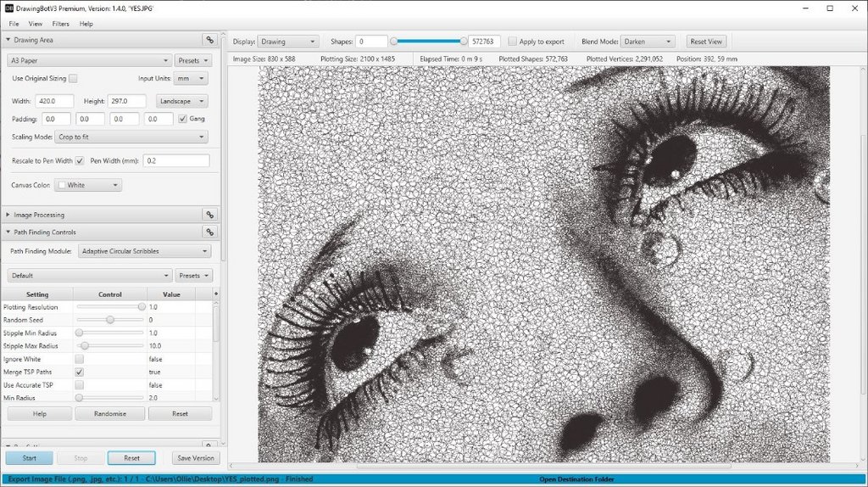The image size is (868, 487).
Task: Click the Stop button
Action: [81, 458]
